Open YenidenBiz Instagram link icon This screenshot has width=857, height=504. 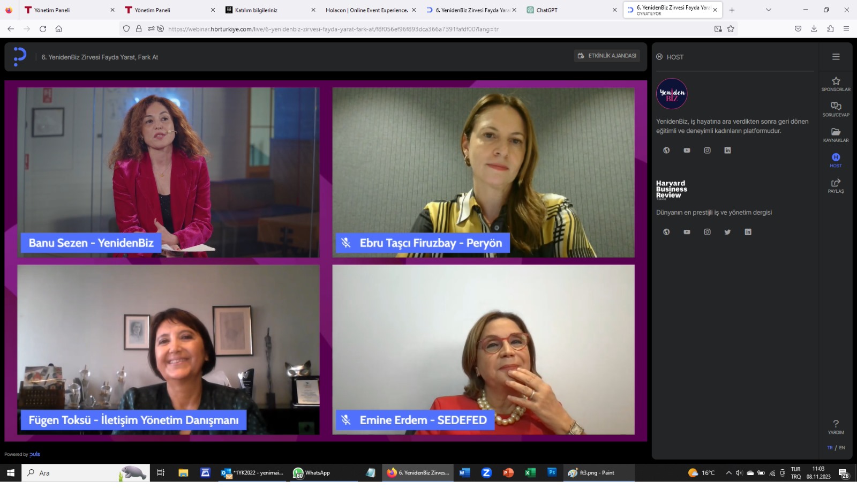[707, 151]
